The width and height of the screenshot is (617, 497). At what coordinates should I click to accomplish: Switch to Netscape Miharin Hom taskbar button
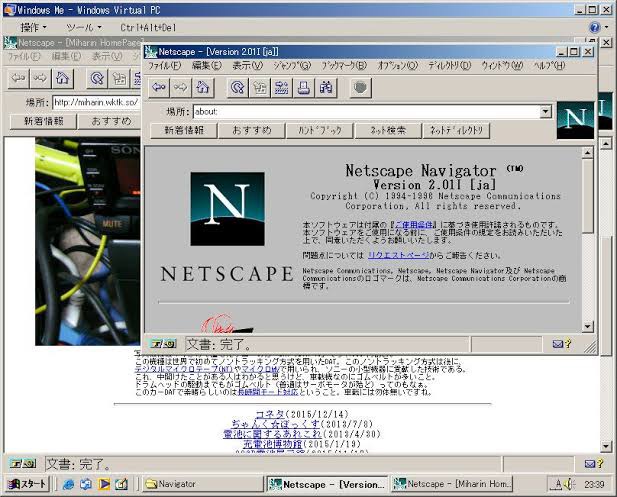coord(452,484)
